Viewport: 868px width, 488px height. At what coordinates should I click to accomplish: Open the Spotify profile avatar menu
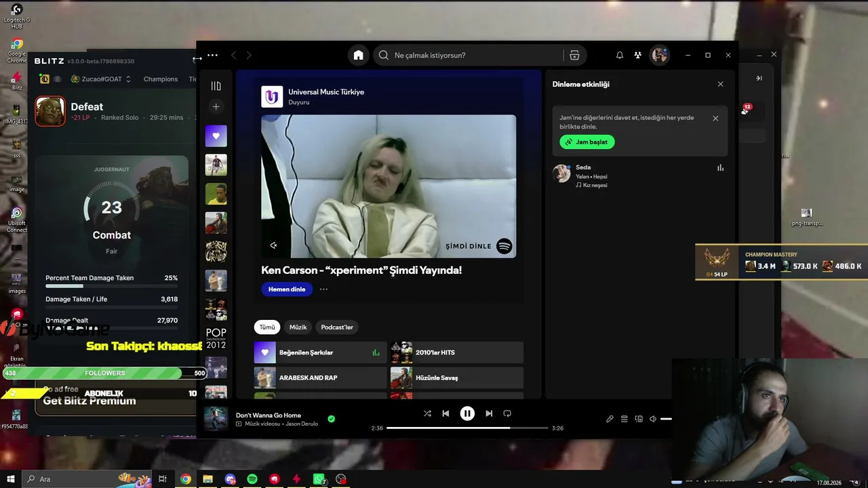659,56
